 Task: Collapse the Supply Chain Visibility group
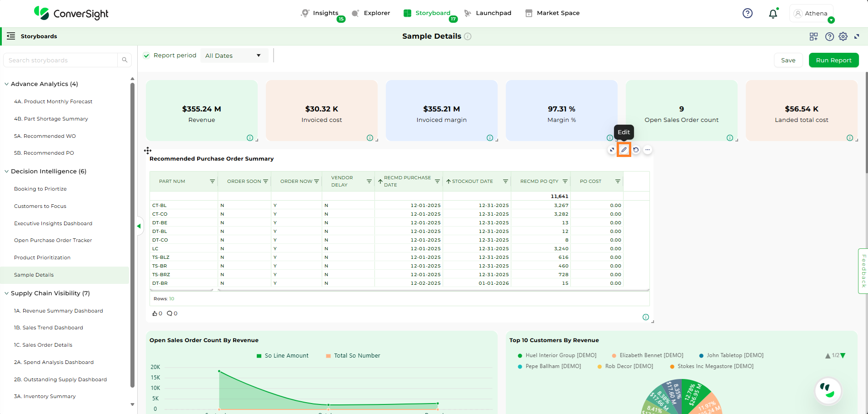(7, 293)
